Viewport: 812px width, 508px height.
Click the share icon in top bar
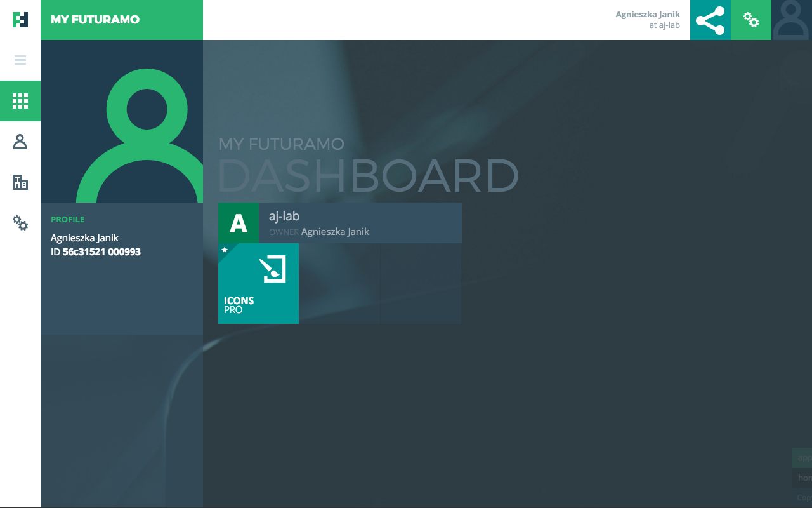point(710,20)
